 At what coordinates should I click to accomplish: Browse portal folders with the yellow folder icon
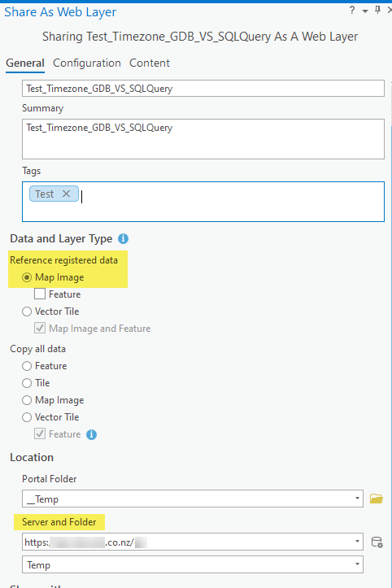377,499
